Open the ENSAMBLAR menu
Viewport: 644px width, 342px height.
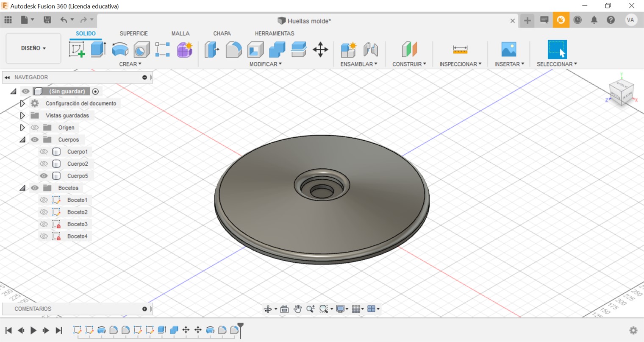359,64
